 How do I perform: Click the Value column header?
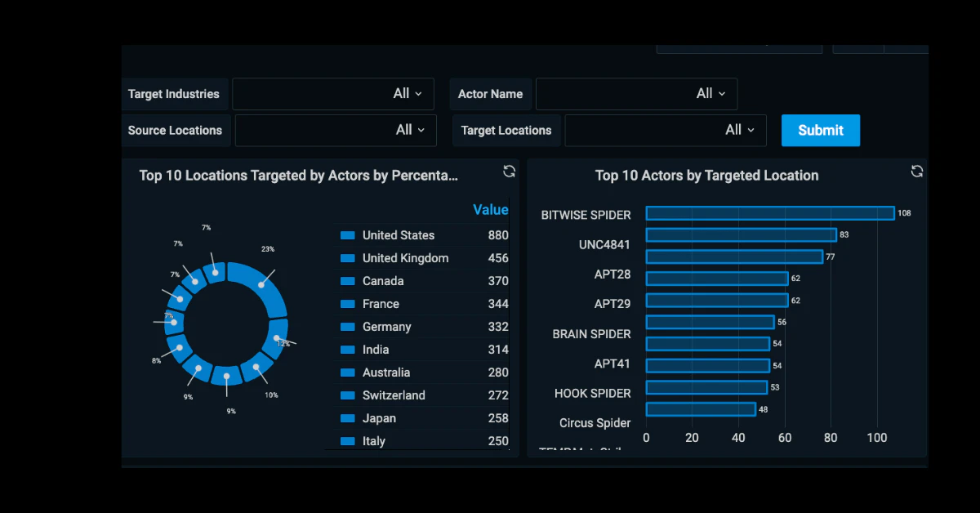point(490,210)
